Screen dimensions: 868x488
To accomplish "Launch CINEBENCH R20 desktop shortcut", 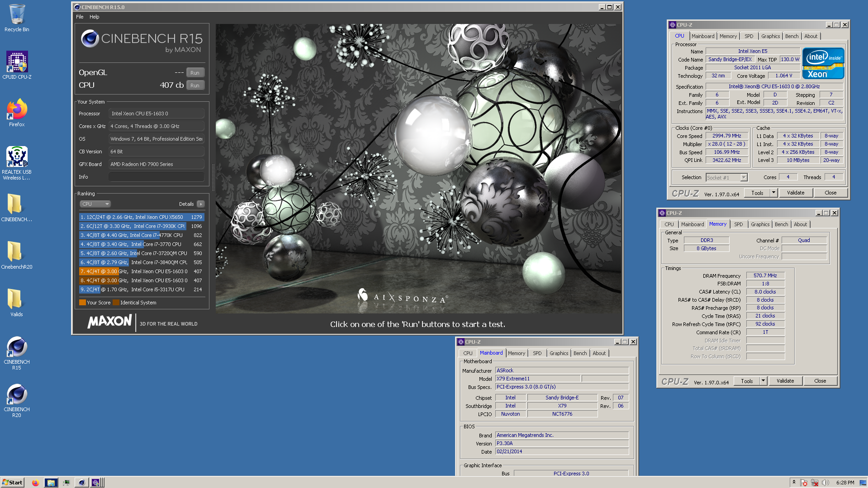I will click(x=17, y=401).
